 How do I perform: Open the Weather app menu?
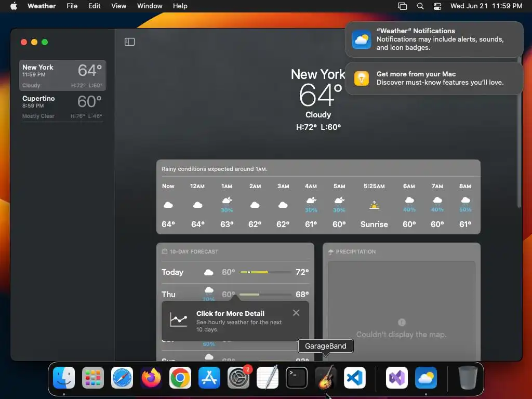(42, 6)
